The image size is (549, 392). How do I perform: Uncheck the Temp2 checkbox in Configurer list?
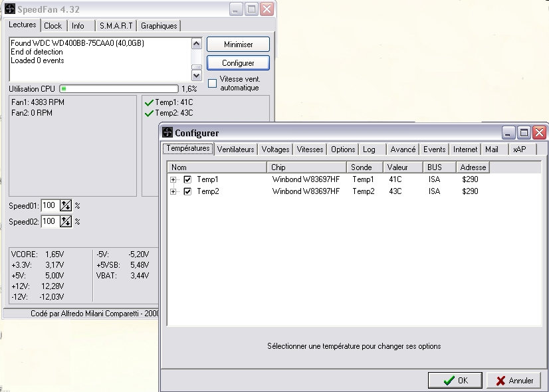point(187,191)
